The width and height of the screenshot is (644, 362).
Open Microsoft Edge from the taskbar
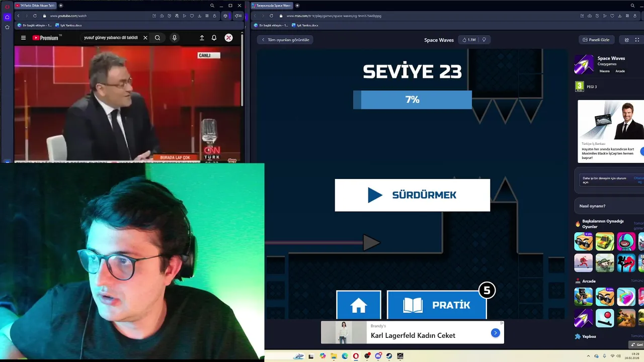pos(345,356)
